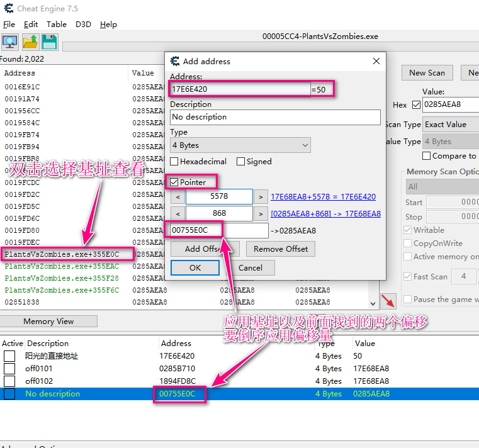Click the 17E68EA8+5578 = 17E6E420 link
The height and width of the screenshot is (448, 479).
(x=323, y=197)
